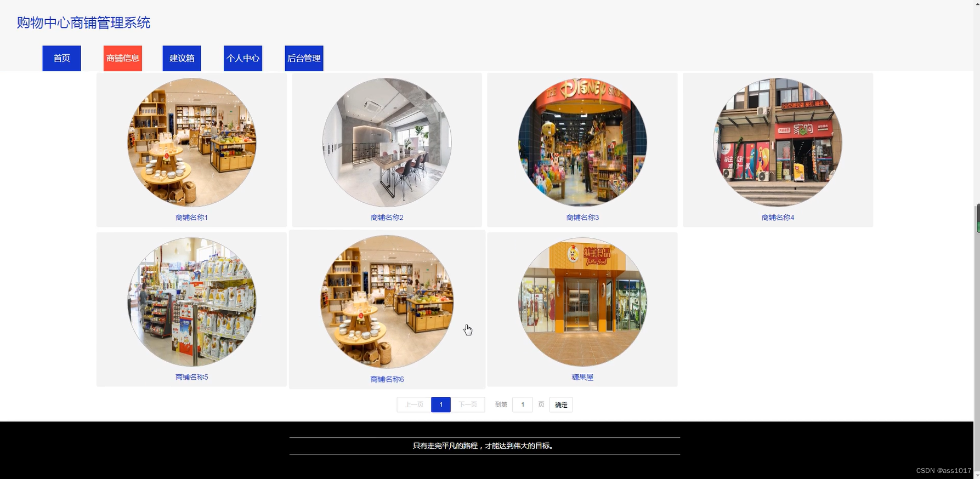Image resolution: width=980 pixels, height=479 pixels.
Task: Click the 下一页 pagination button
Action: pos(468,404)
